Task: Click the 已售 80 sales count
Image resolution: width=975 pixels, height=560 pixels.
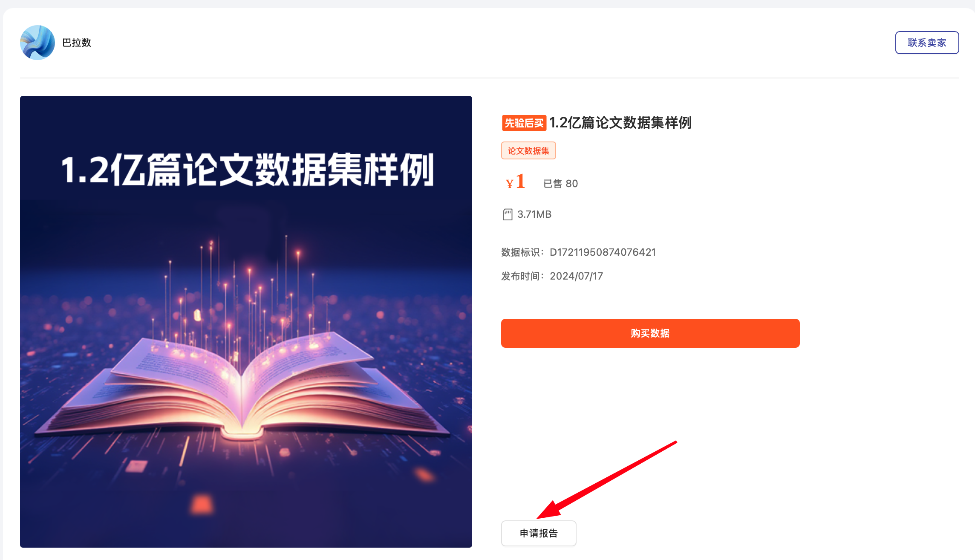Action: click(x=560, y=184)
